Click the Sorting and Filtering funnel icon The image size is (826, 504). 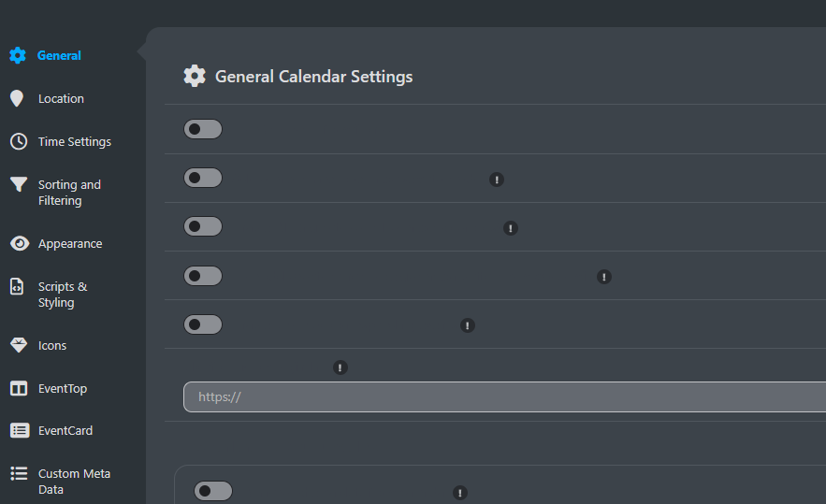click(x=19, y=184)
